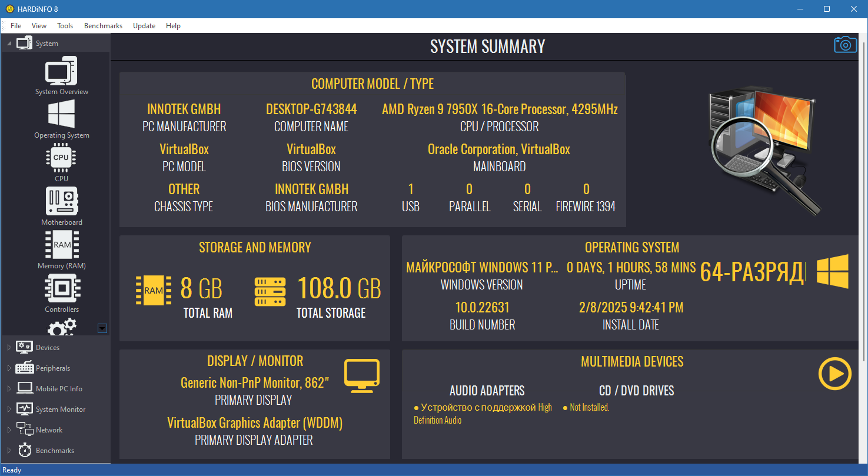
Task: Collapse the System tree section
Action: [9, 44]
